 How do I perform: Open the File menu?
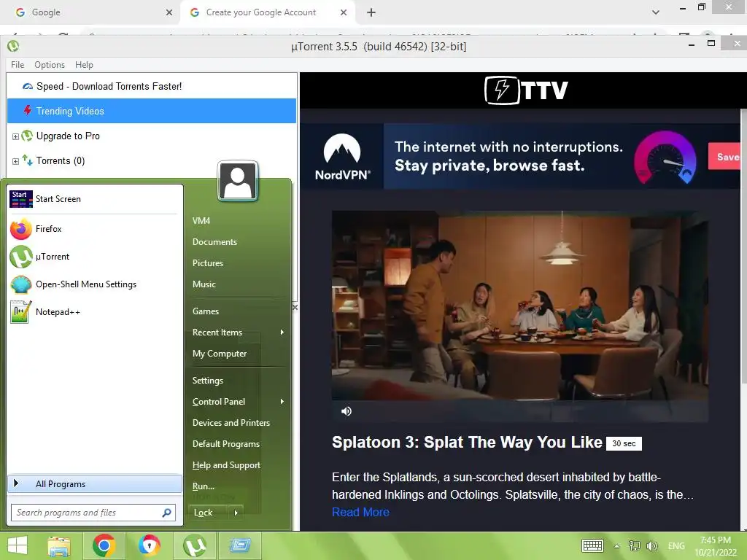[18, 65]
